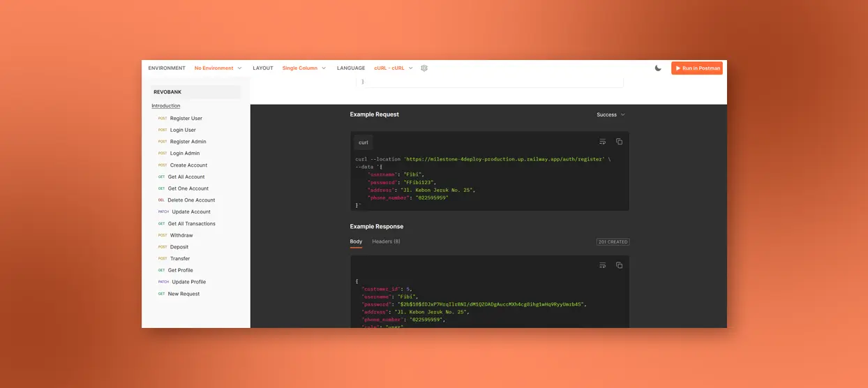This screenshot has width=868, height=388.
Task: Select Delete One Account request
Action: tap(190, 200)
